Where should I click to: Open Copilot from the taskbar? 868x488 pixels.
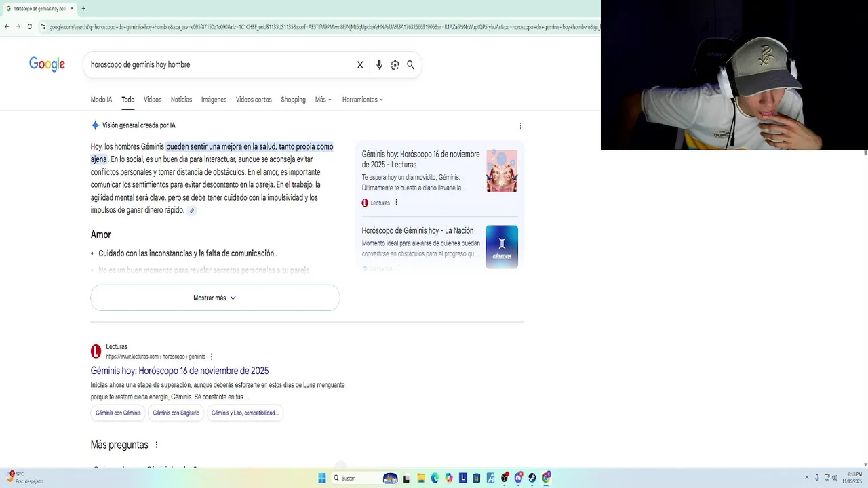tap(449, 478)
